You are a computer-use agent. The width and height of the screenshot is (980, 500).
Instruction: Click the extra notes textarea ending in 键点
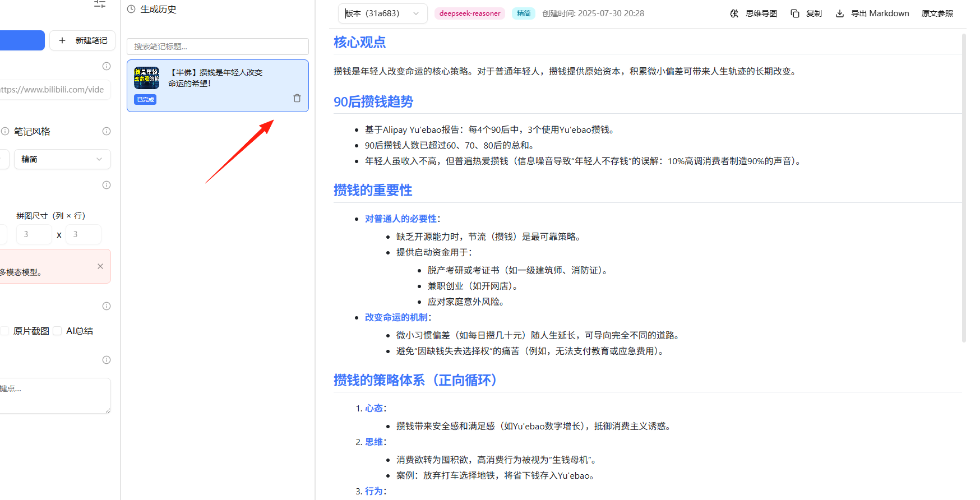(56, 396)
